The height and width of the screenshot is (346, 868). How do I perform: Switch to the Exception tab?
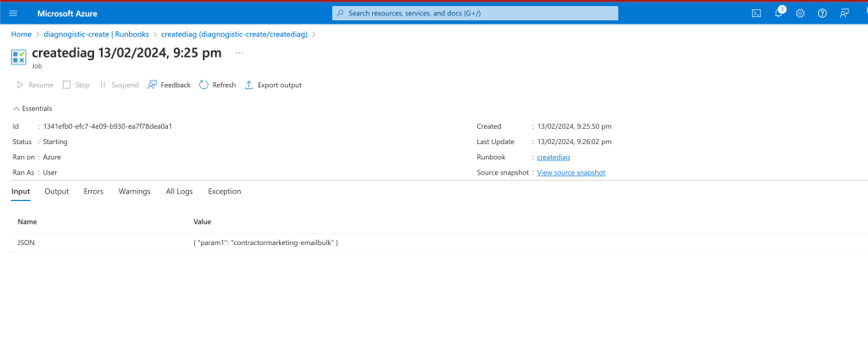pyautogui.click(x=225, y=192)
